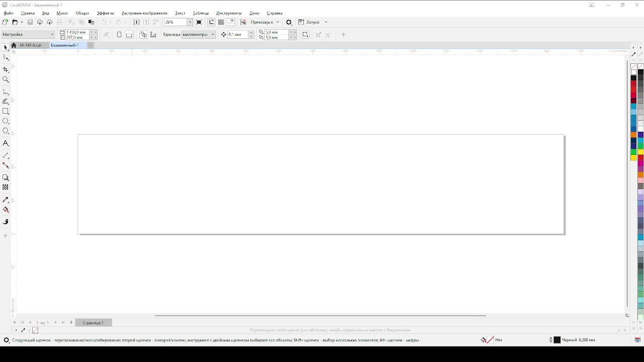
Task: Select the Transparency checkerboard tool
Action: pos(6,187)
